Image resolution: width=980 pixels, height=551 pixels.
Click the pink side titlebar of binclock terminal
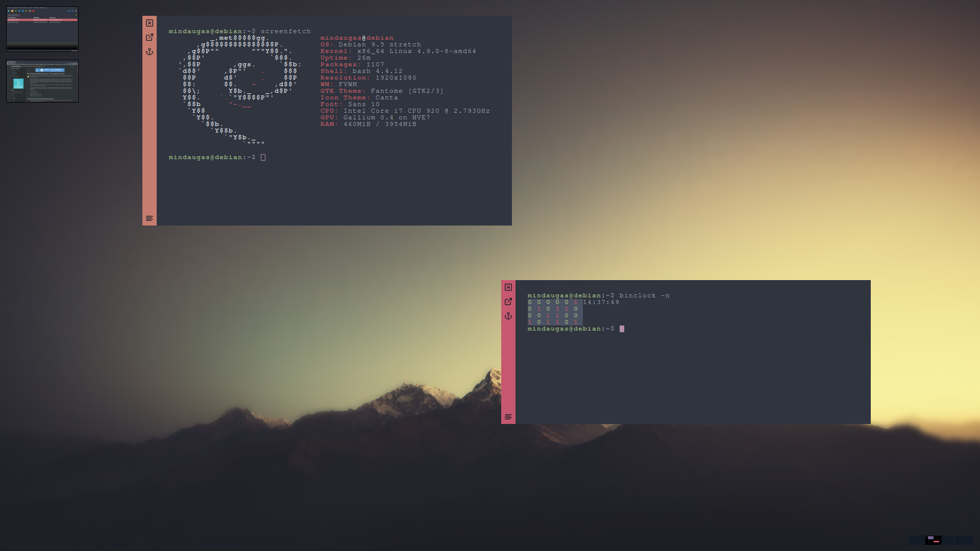(x=508, y=367)
